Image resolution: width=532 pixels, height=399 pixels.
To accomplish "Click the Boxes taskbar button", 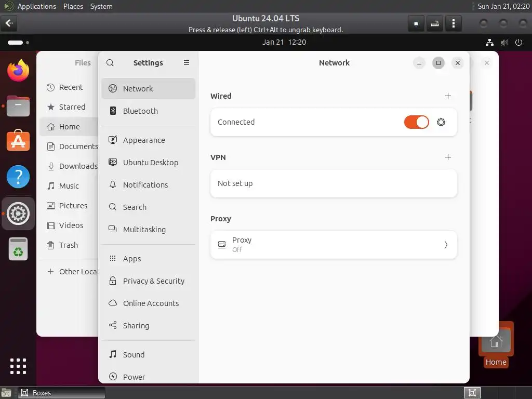I will click(61, 393).
